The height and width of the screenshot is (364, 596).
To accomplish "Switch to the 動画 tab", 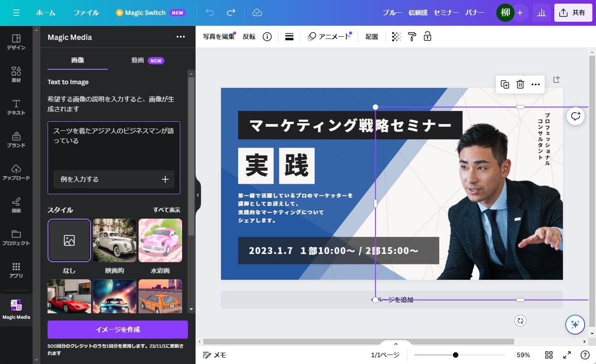I will point(138,60).
